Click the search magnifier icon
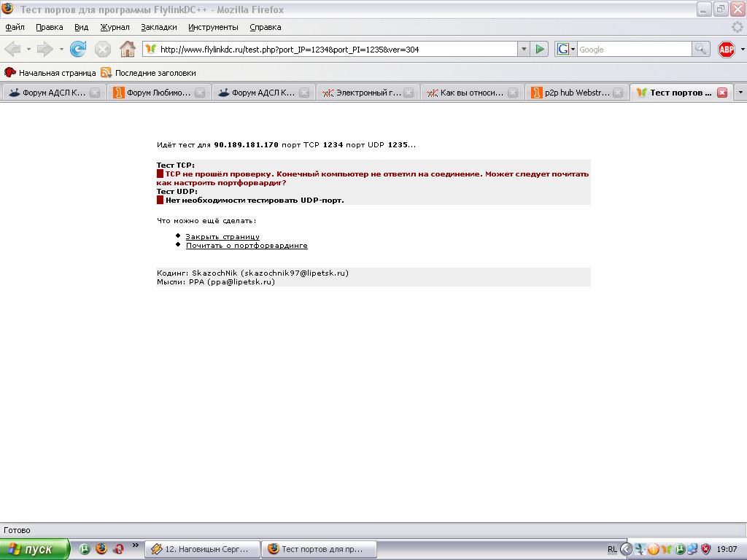Viewport: 747px width, 560px height. pos(700,50)
